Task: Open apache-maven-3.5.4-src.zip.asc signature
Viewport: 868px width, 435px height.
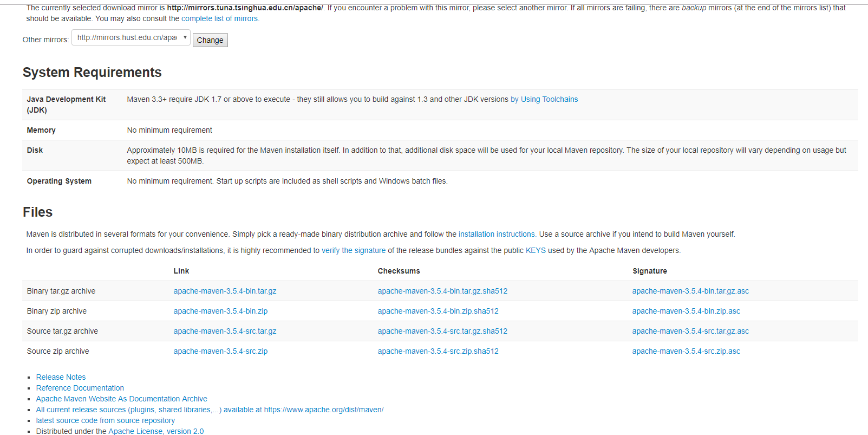Action: click(686, 351)
